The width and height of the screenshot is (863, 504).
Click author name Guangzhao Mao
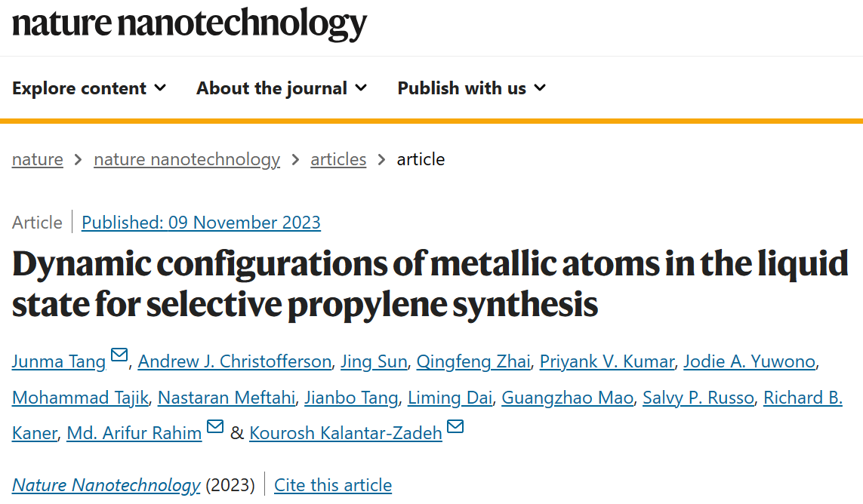[567, 398]
